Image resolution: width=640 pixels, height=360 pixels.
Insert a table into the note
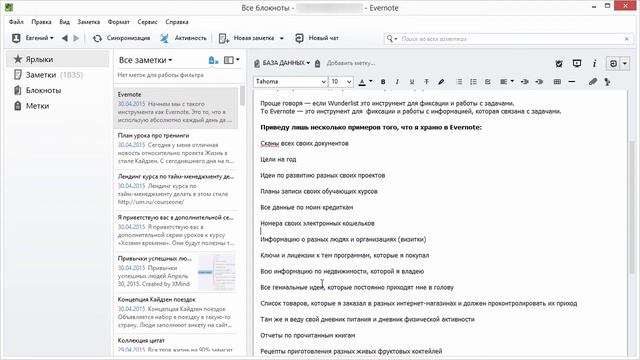click(557, 82)
